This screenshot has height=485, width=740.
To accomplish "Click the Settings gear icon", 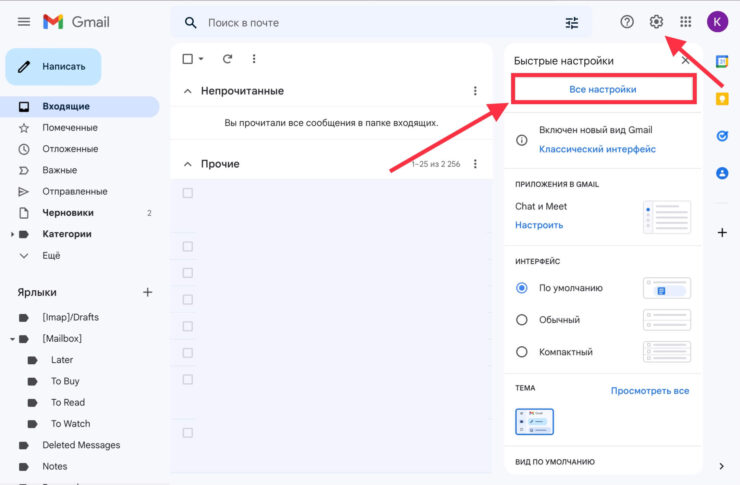I will point(656,22).
